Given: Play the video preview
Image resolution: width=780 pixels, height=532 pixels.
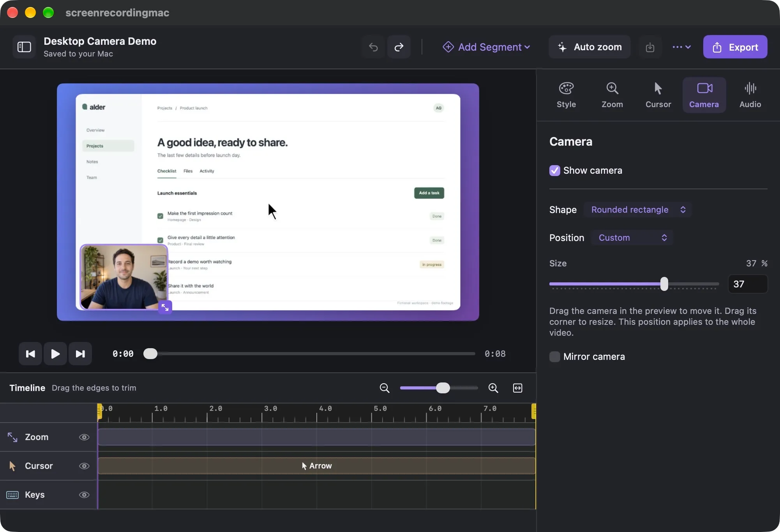Looking at the screenshot, I should [55, 354].
